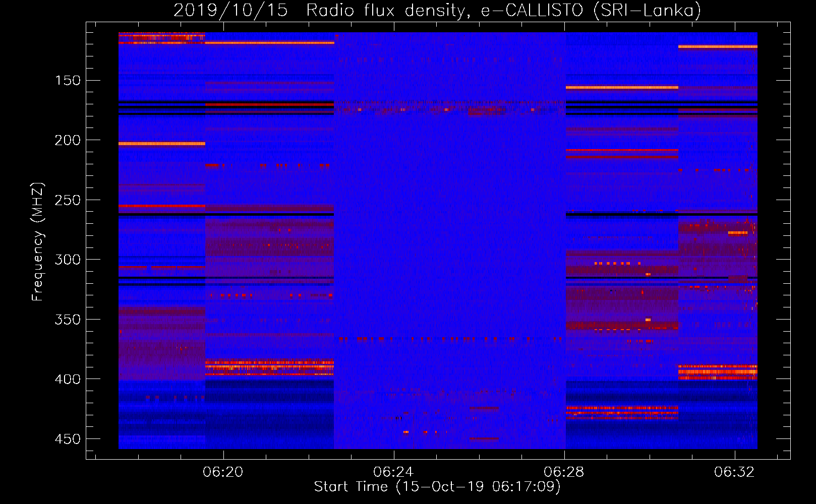Click the 250 frequency tick label
Image resolution: width=816 pixels, height=504 pixels.
[68, 200]
